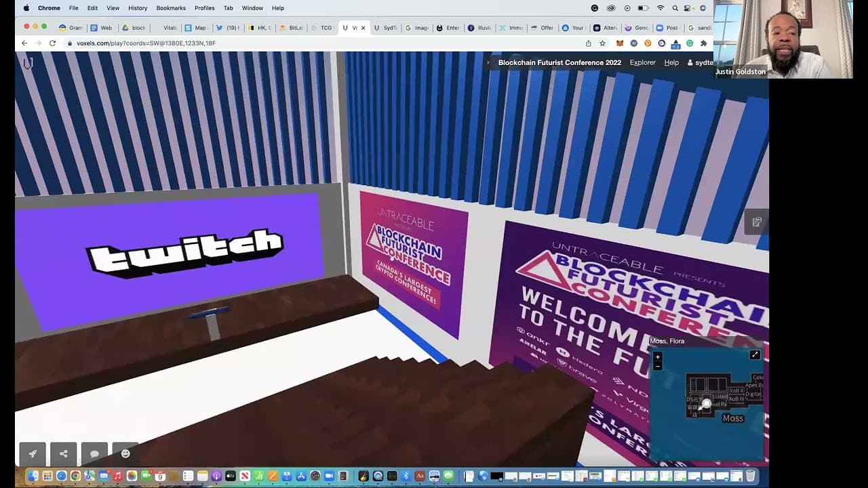Open the MetaMask fox extension

point(620,43)
